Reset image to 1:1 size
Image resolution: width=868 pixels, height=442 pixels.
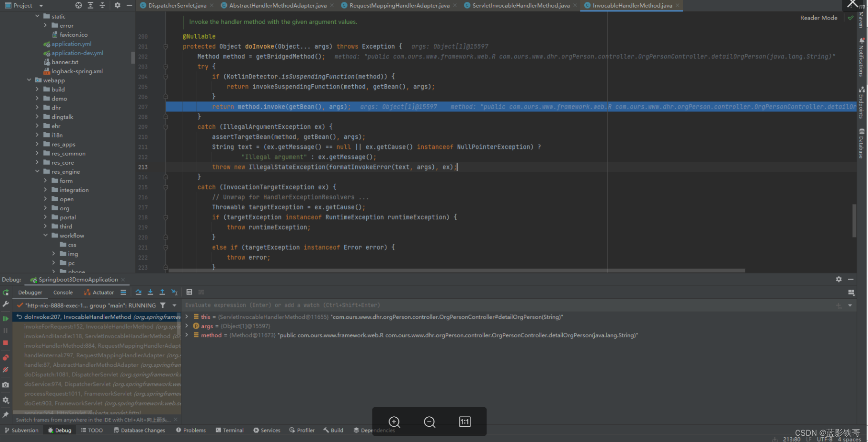click(465, 422)
